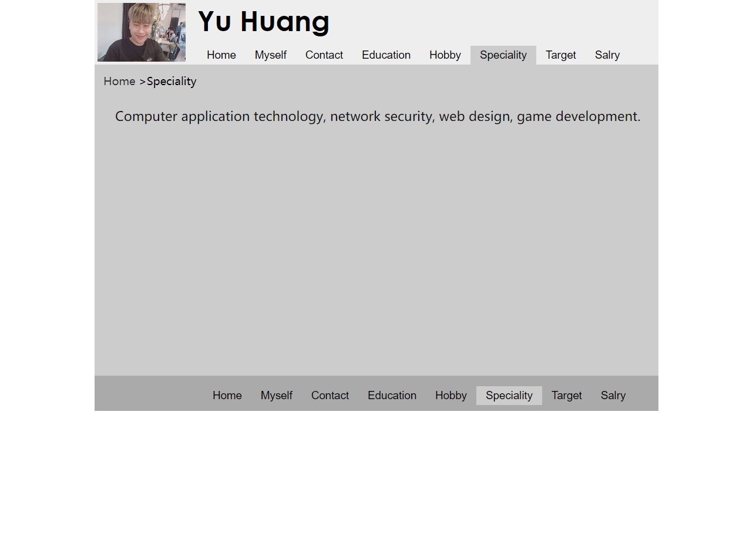Click the Speciality breadcrumb text
This screenshot has width=753, height=560.
(172, 82)
